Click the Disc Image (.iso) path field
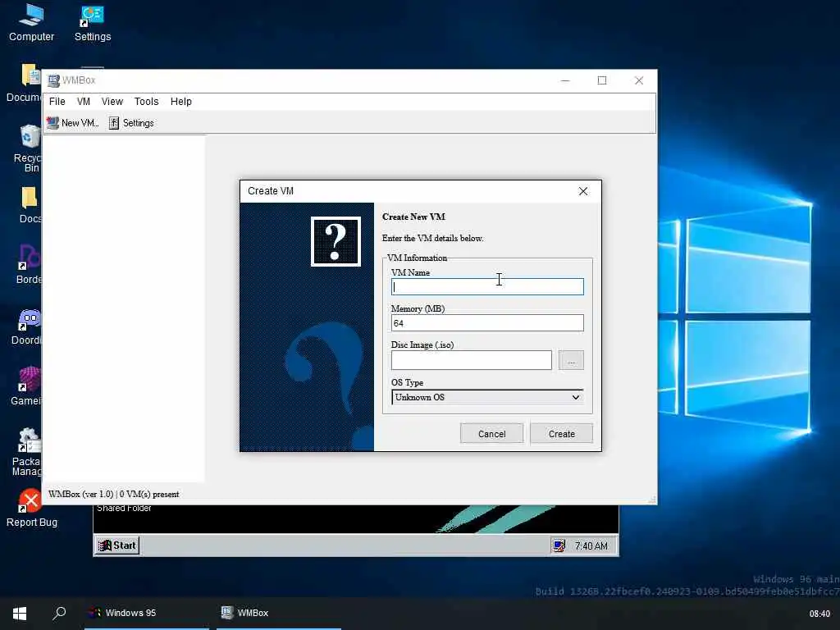 point(472,360)
